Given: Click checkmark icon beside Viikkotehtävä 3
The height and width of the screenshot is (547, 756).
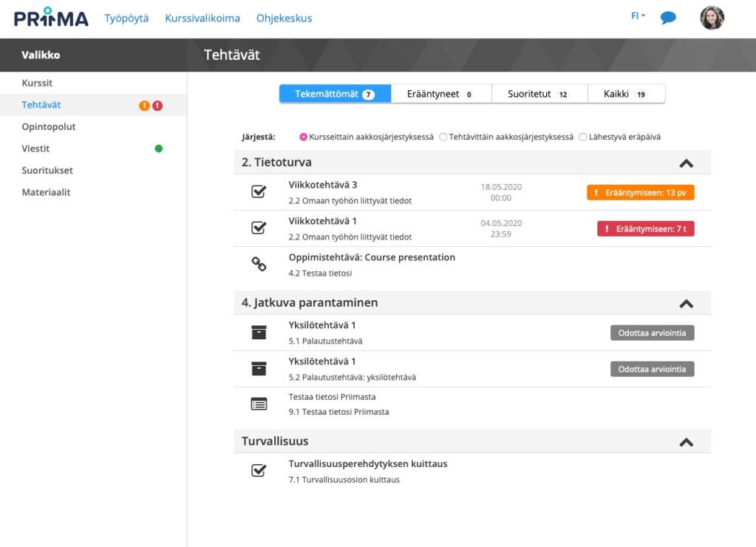Looking at the screenshot, I should point(259,192).
